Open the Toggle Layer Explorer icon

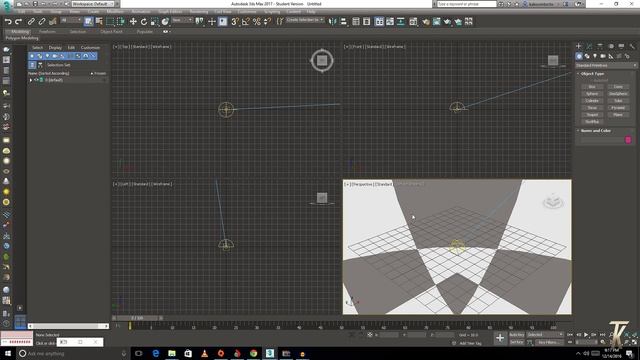[367, 22]
